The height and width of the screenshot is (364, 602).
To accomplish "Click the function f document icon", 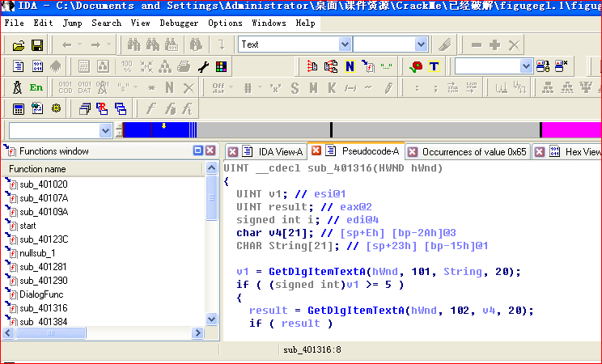I will pos(368,66).
